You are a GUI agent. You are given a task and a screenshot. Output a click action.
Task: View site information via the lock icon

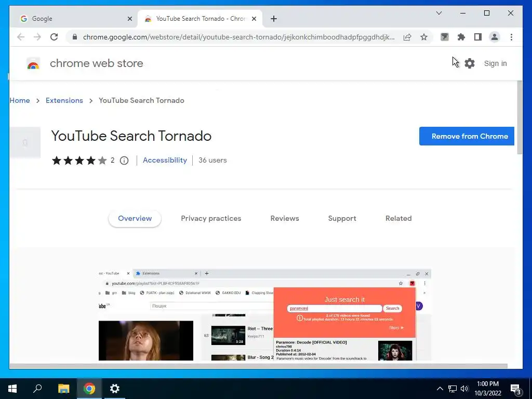coord(75,37)
